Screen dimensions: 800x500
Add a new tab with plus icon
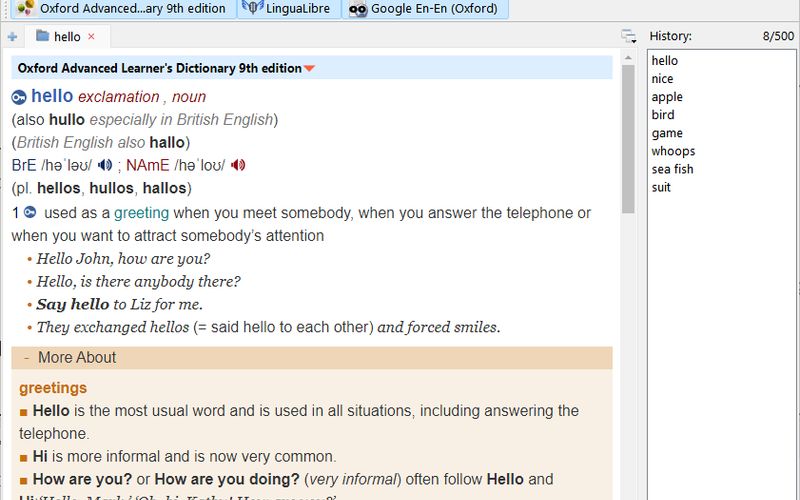tap(12, 37)
